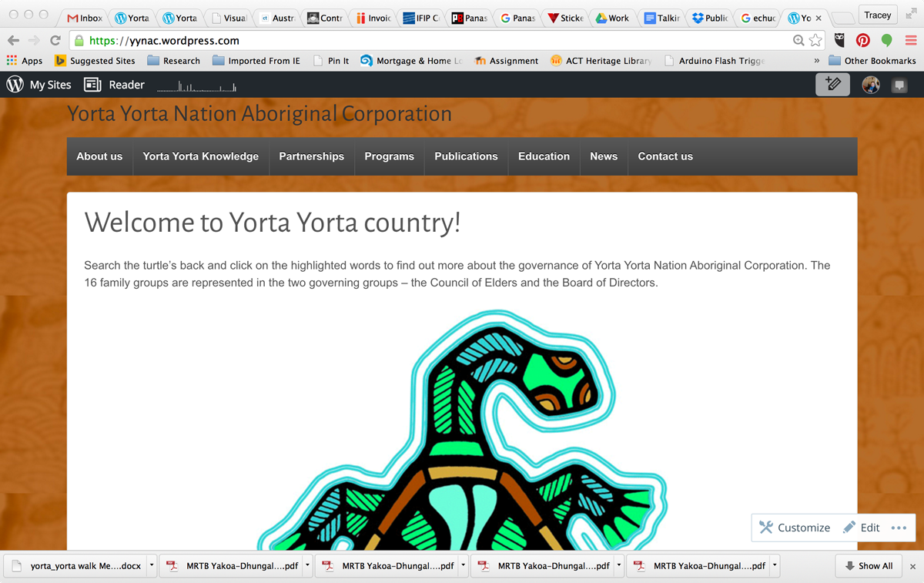924x583 pixels.
Task: Open the WordPress notifications icon
Action: point(899,85)
